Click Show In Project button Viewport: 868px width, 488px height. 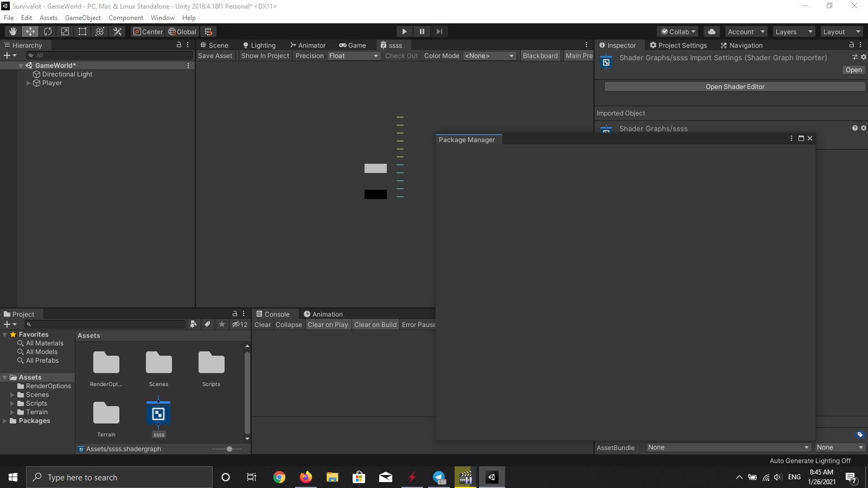[x=265, y=56]
